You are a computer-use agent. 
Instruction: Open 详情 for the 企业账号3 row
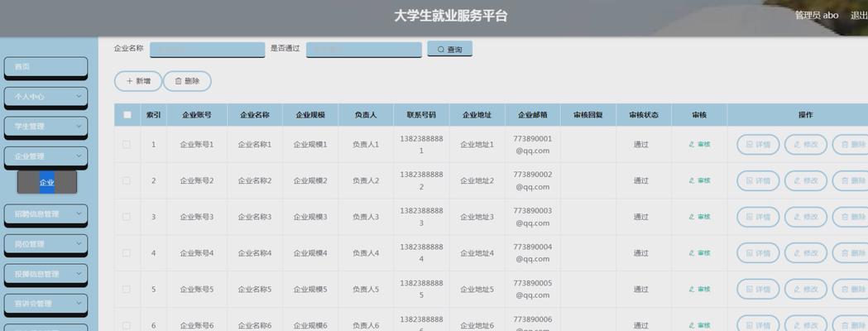click(758, 217)
